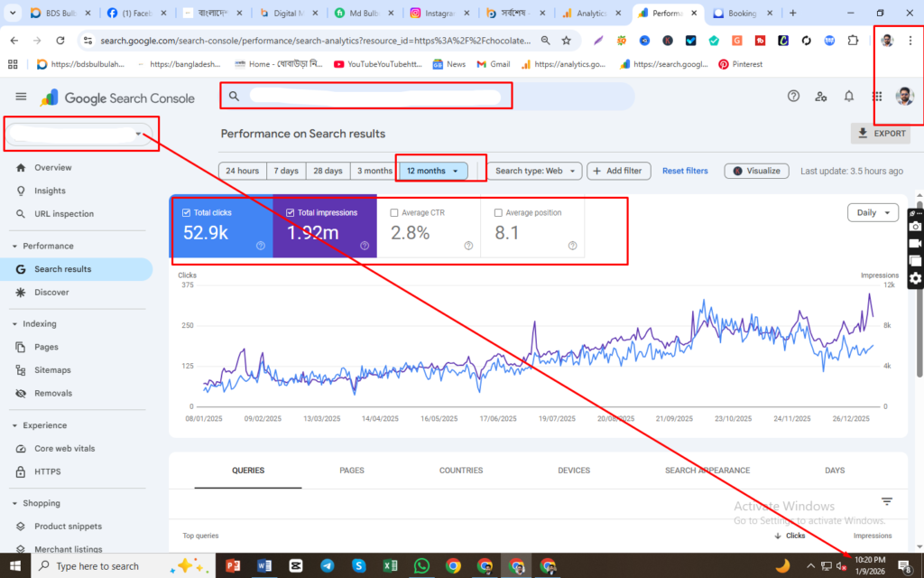The height and width of the screenshot is (578, 924).
Task: Switch to the PAGES tab
Action: tap(351, 471)
